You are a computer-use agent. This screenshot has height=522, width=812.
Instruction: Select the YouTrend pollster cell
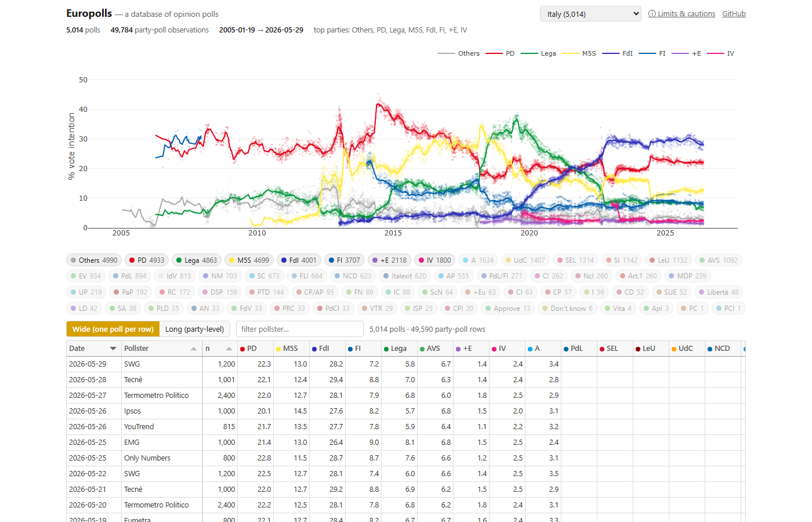coord(161,427)
